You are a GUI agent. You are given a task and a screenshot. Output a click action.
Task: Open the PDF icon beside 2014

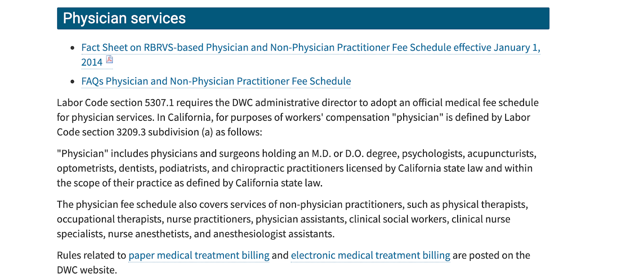(x=109, y=60)
